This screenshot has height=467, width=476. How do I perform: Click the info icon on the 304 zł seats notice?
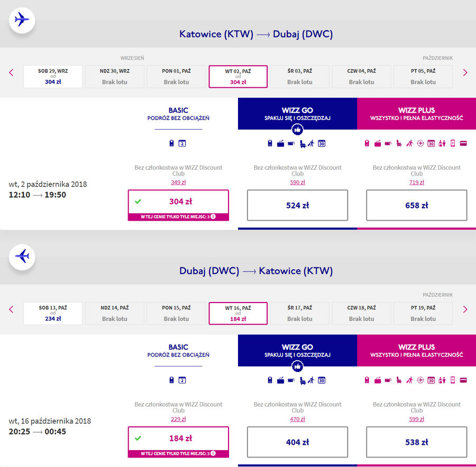(214, 216)
